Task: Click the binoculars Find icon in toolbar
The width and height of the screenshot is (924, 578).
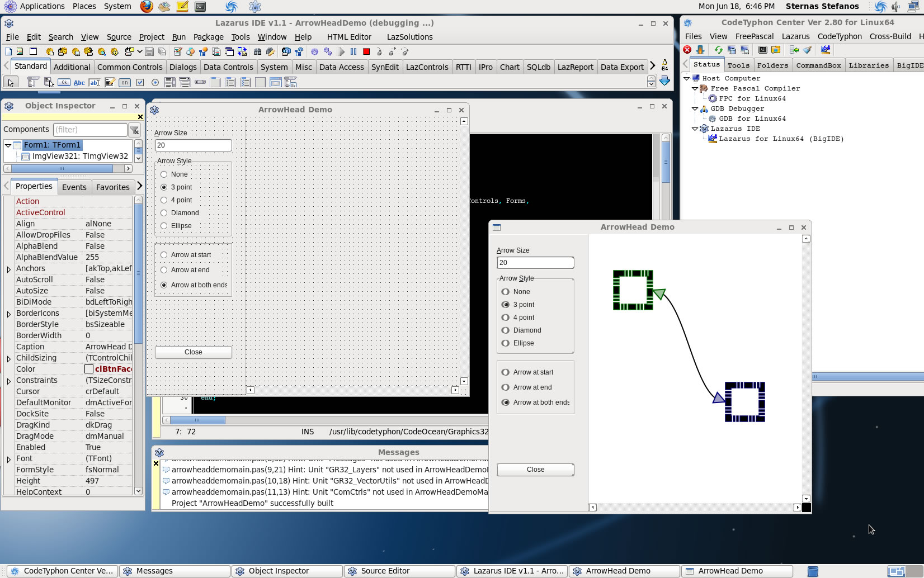Action: [x=257, y=51]
